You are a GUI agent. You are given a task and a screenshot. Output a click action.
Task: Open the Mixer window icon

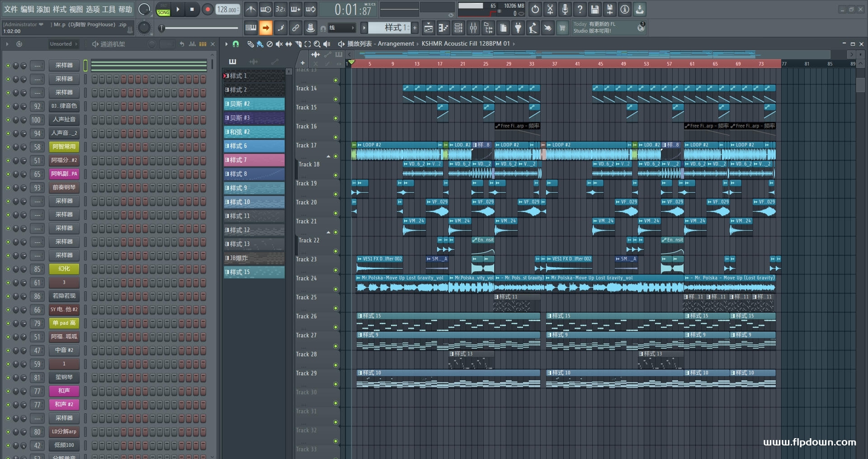(x=473, y=28)
